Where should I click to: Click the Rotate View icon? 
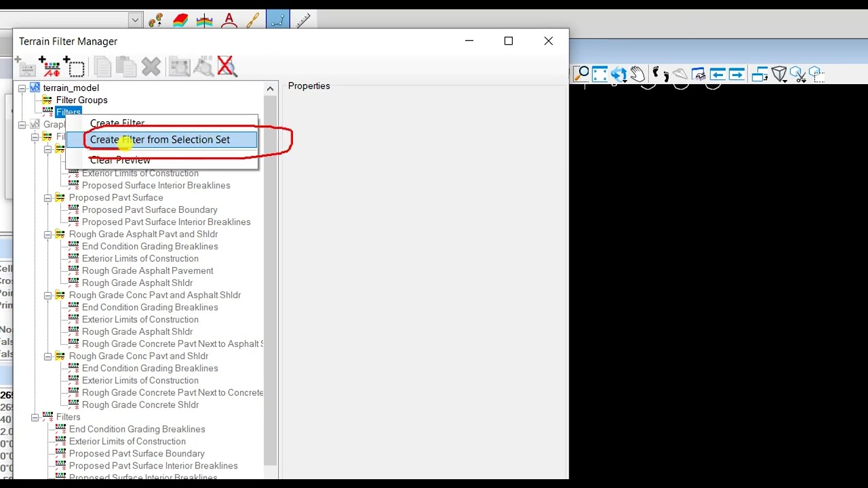click(618, 73)
